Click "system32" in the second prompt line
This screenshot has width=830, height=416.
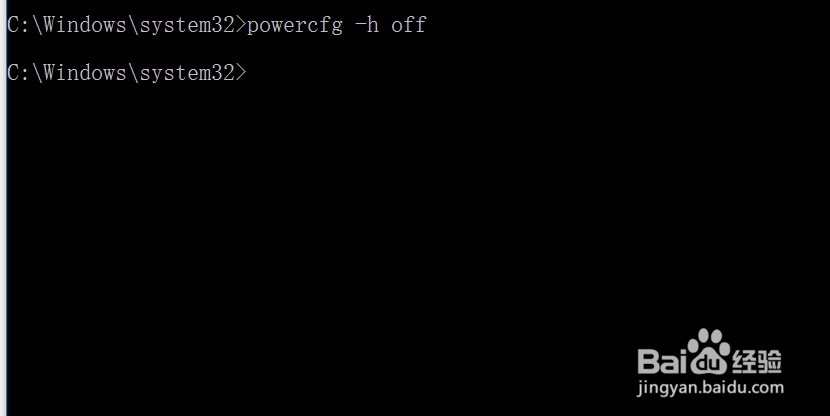pos(187,73)
